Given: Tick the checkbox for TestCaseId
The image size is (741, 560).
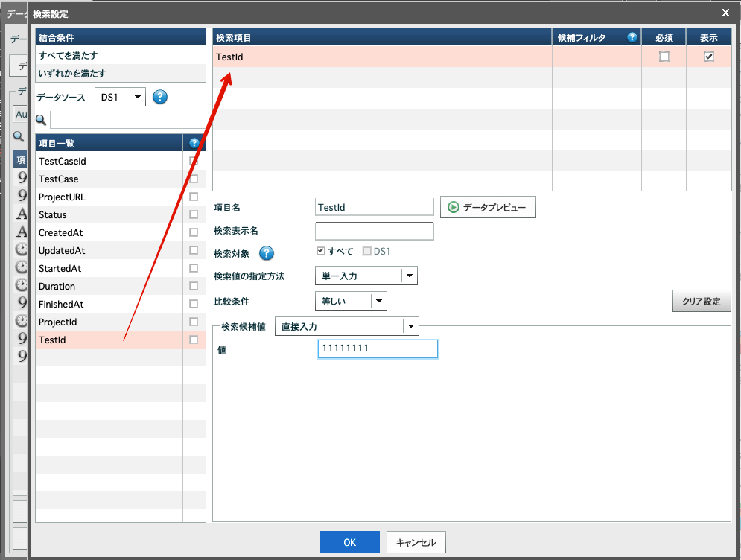Looking at the screenshot, I should 194,161.
